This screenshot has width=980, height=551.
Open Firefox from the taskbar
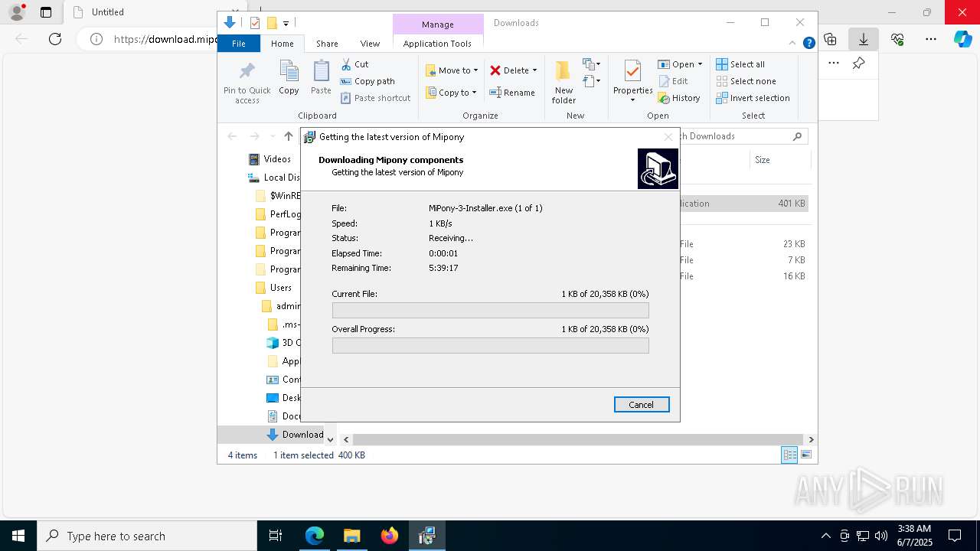pyautogui.click(x=389, y=536)
